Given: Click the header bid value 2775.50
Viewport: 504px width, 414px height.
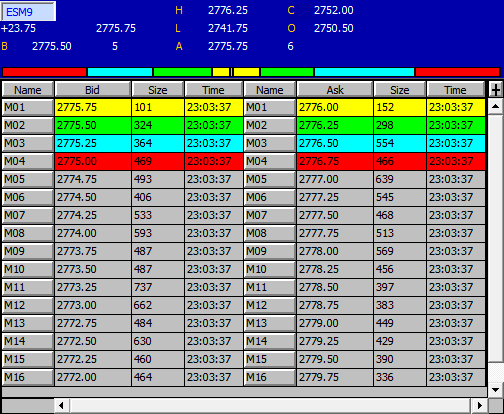Looking at the screenshot, I should (x=52, y=46).
